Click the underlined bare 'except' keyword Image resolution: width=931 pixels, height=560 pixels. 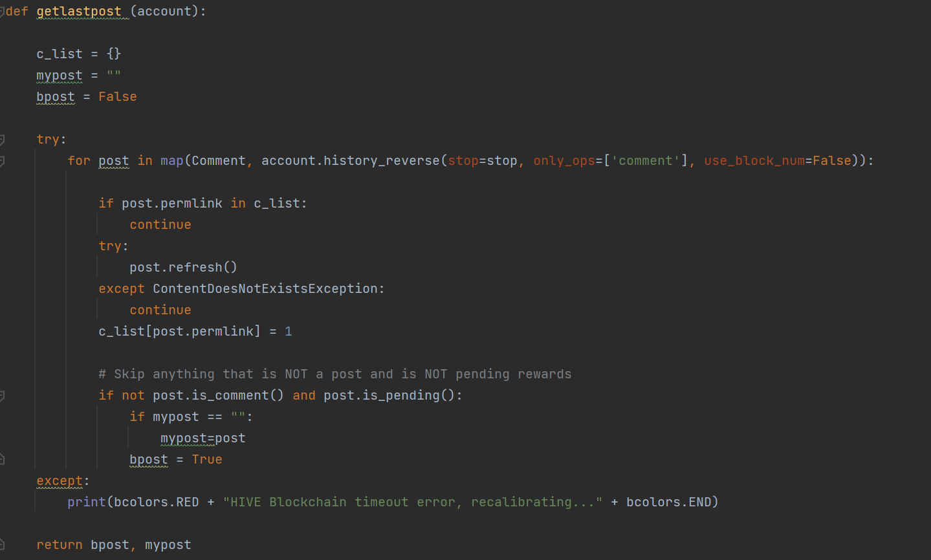pos(60,481)
